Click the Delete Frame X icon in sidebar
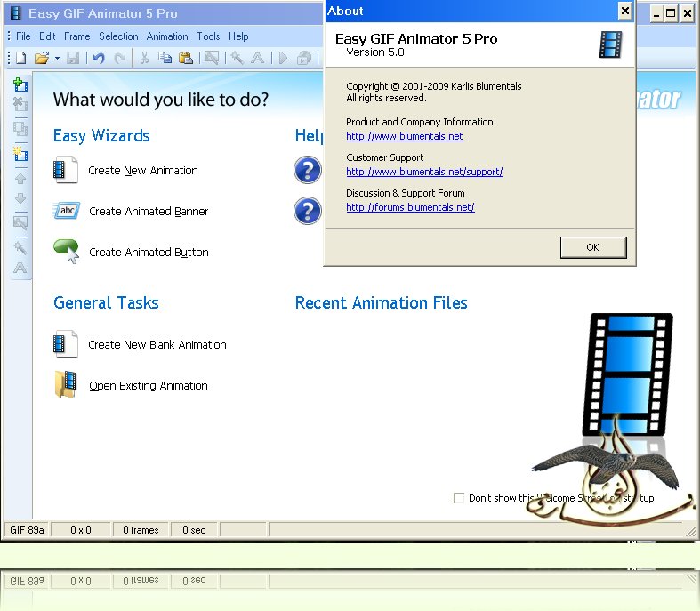Image resolution: width=700 pixels, height=611 pixels. (20, 104)
